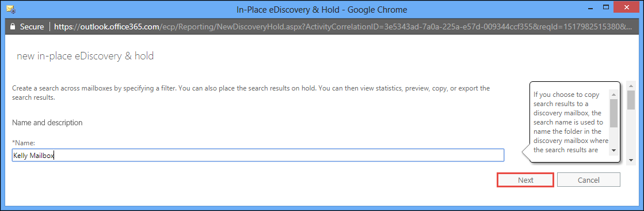This screenshot has width=644, height=211.
Task: Click inside the Name text field
Action: tap(258, 156)
